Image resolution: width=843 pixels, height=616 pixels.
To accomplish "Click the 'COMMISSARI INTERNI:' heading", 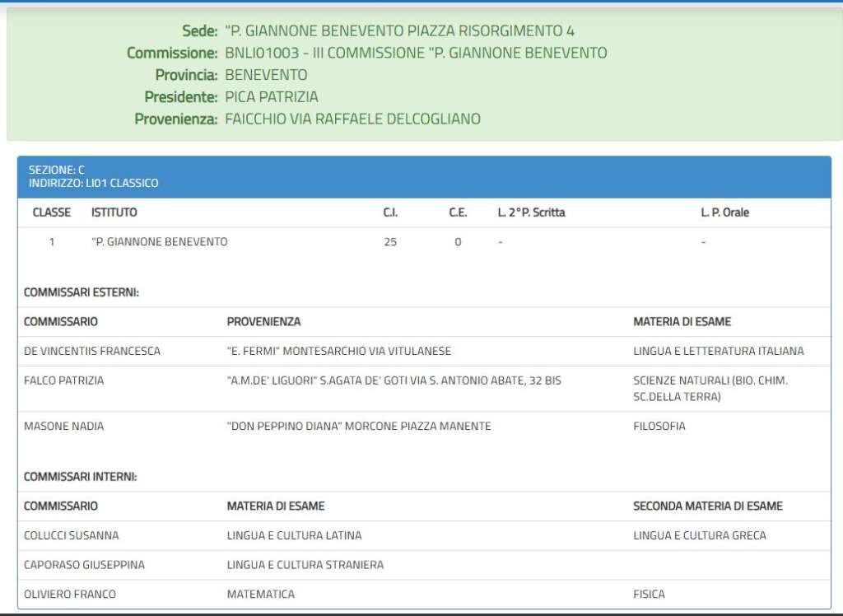I will click(80, 477).
